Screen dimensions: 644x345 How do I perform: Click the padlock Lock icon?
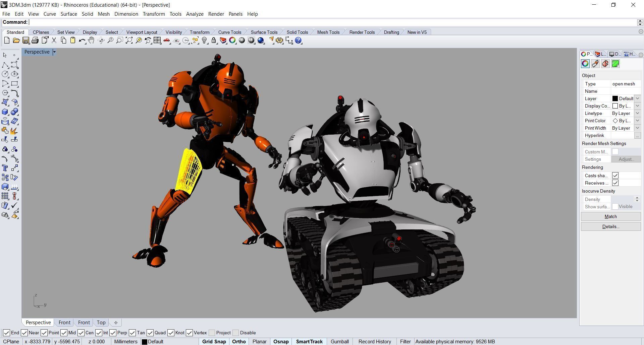click(x=214, y=41)
